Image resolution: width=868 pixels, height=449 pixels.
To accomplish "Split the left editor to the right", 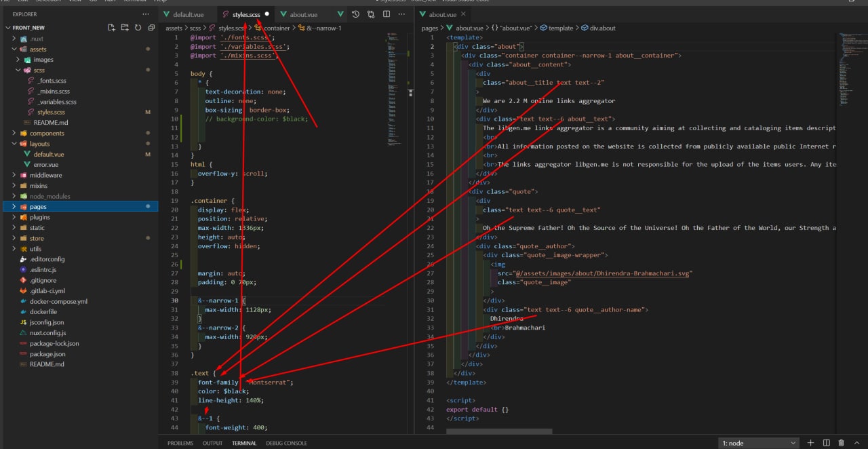I will click(x=386, y=14).
